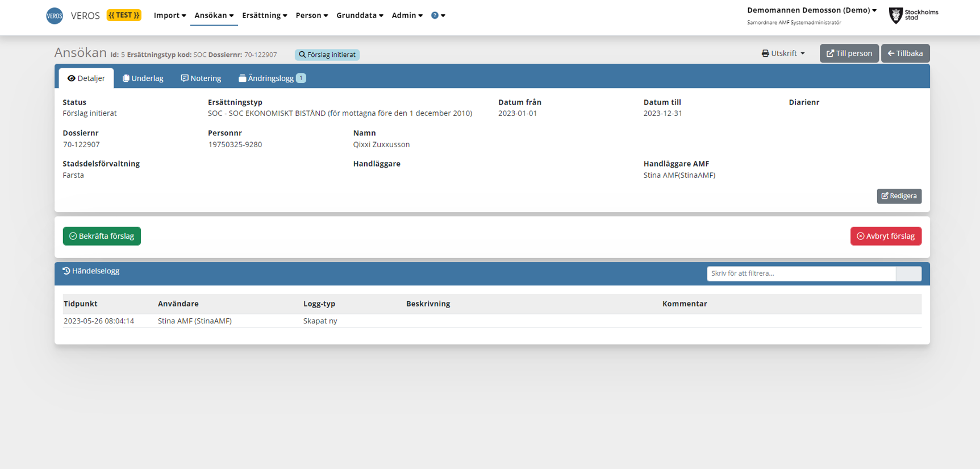Switch to the Notering tab

[201, 78]
